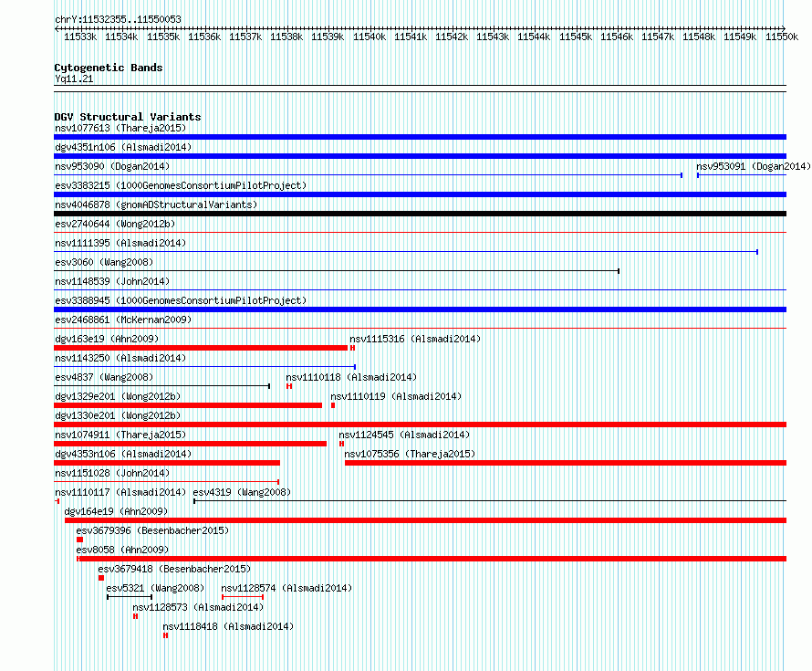The height and width of the screenshot is (671, 812).
Task: Open nsv1118418 (Alsmadi2014) label
Action: (228, 626)
